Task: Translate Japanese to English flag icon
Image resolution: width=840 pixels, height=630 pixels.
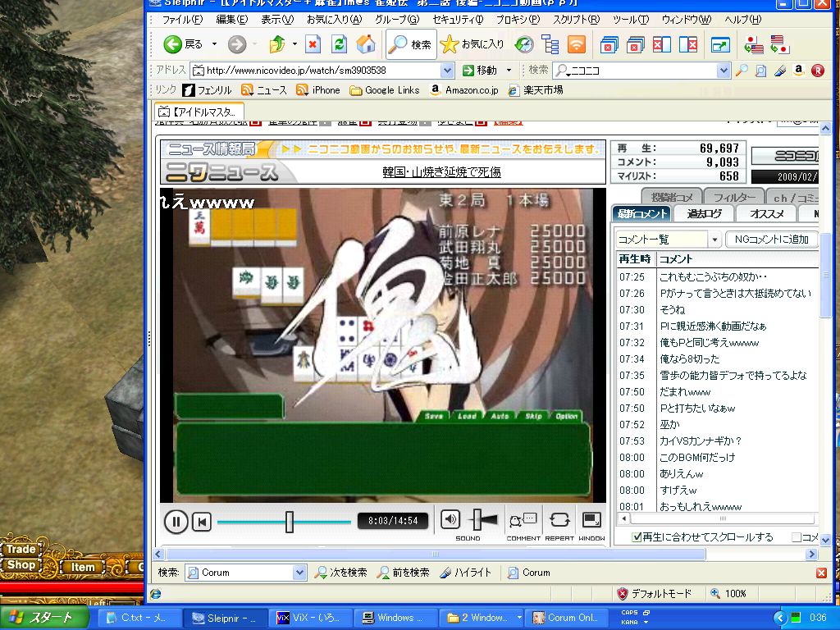Action: (x=753, y=44)
